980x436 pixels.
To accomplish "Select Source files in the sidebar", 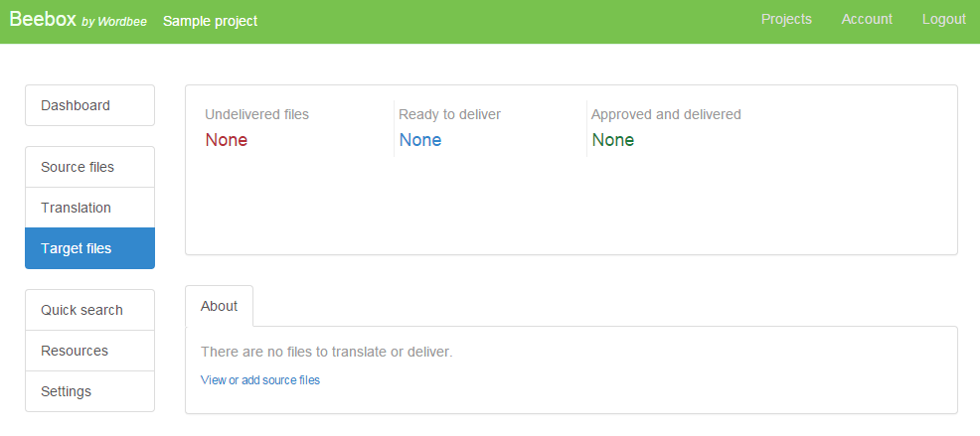I will click(89, 167).
